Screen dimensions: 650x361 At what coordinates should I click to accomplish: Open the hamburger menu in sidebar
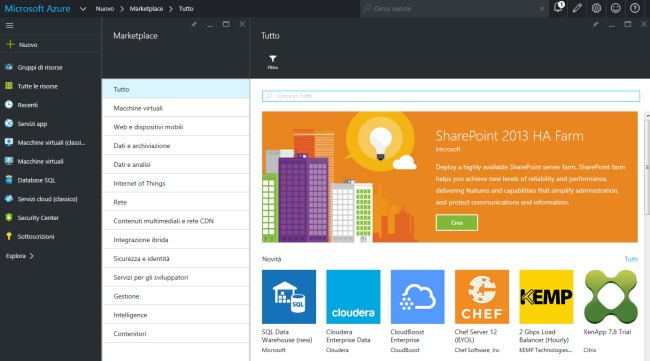[10, 26]
